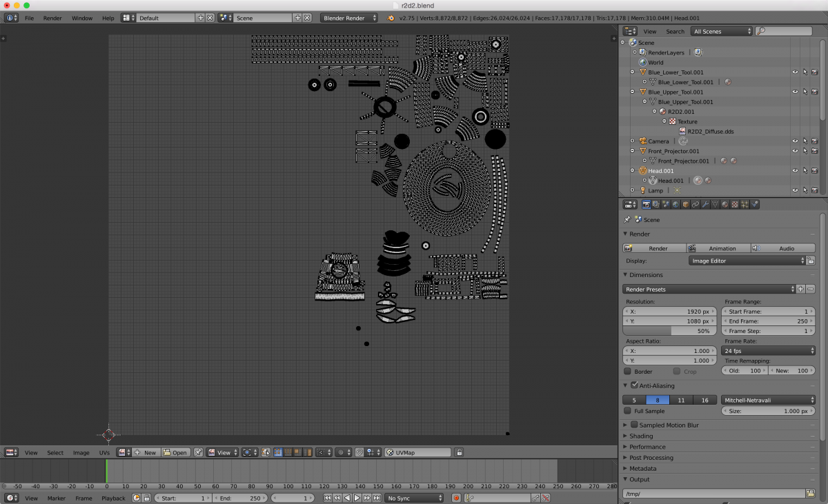This screenshot has height=504, width=828.
Task: Open the Modifiers wrench icon tab
Action: [705, 204]
